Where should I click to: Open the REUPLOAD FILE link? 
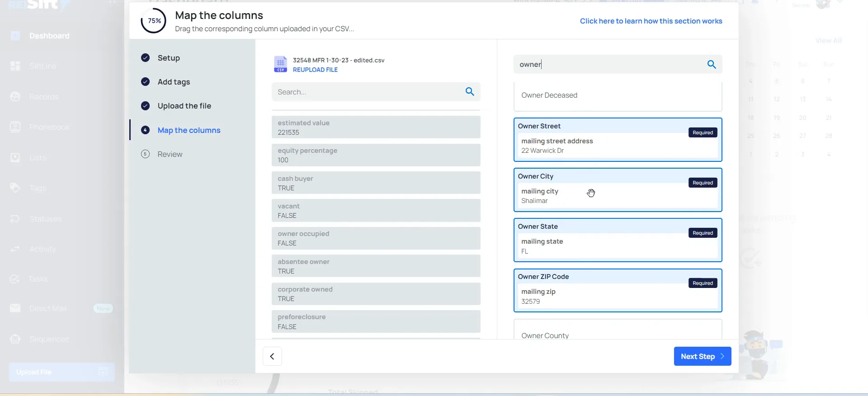tap(315, 70)
